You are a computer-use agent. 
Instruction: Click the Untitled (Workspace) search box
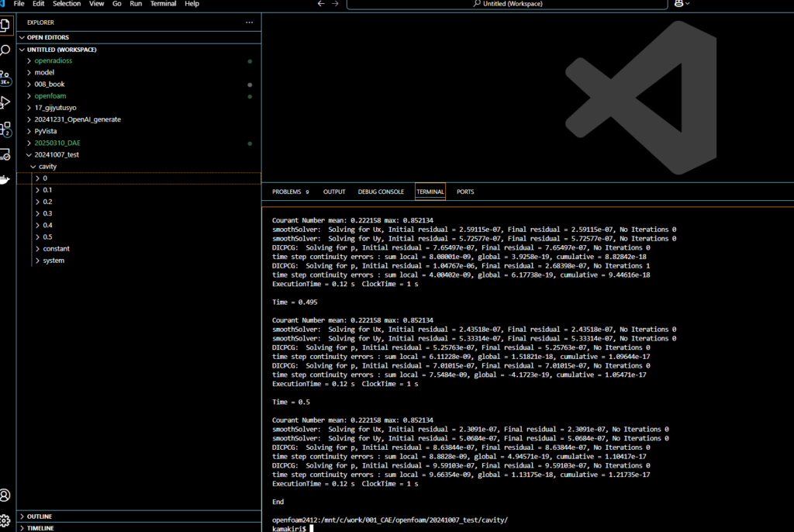(507, 4)
